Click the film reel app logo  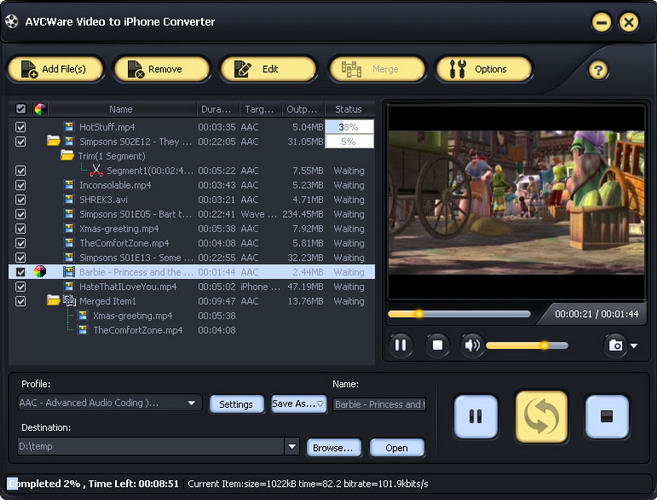click(x=12, y=21)
